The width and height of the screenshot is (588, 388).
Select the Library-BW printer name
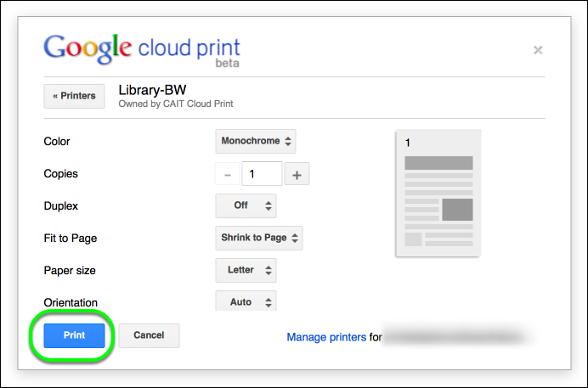click(x=152, y=90)
